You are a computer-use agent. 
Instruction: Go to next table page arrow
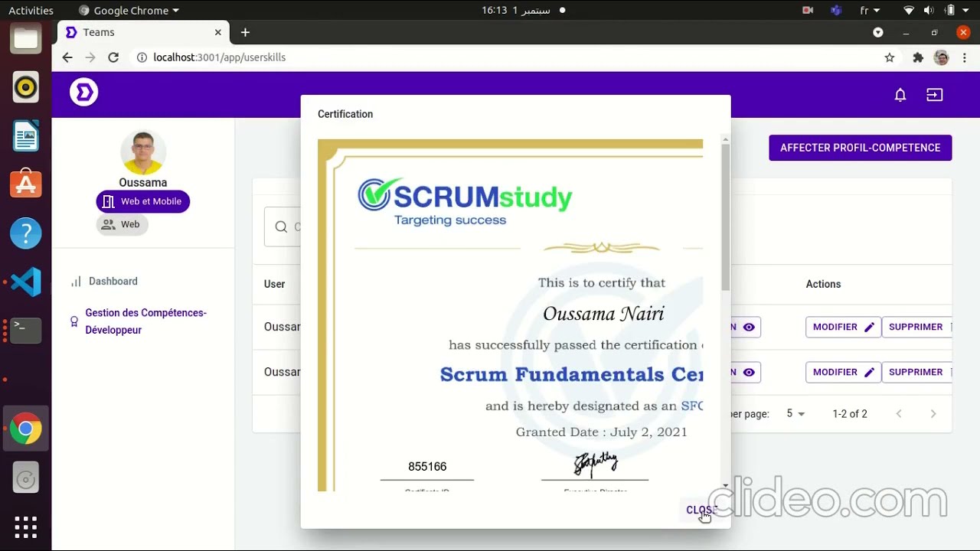pos(933,413)
